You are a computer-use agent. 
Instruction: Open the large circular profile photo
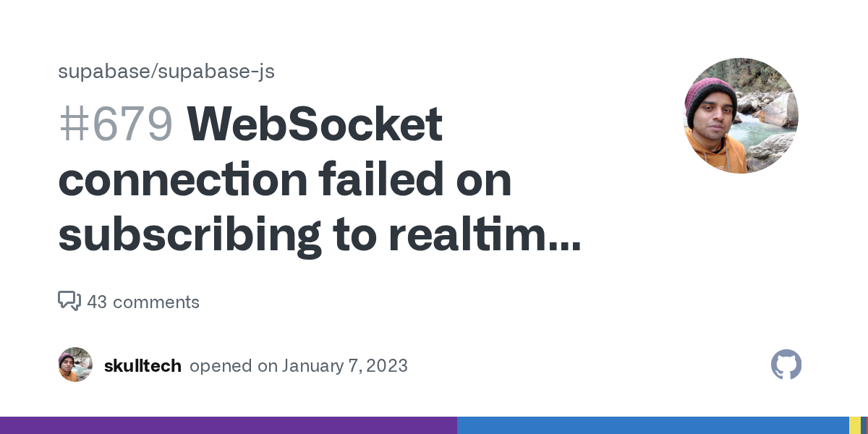coord(740,116)
